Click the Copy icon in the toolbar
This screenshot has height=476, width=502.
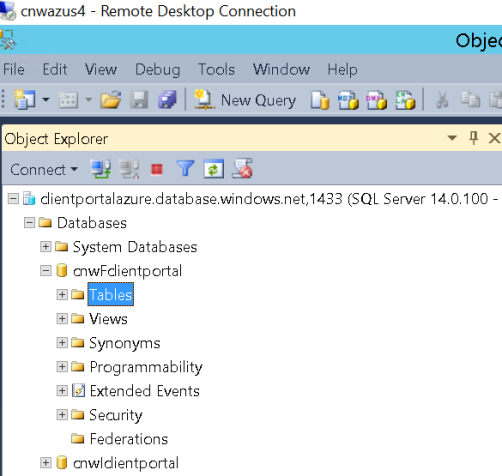tap(470, 100)
